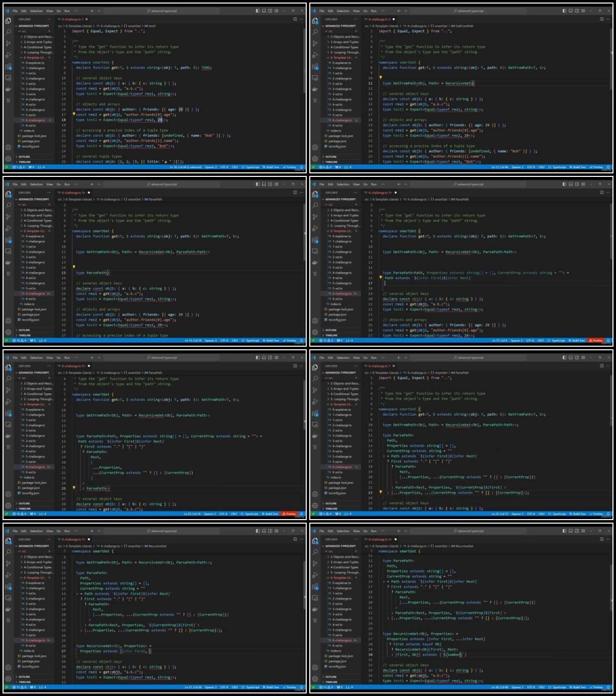The height and width of the screenshot is (696, 616).
Task: Click Build Tree in Ln 25, Col 18 window
Action: (272, 514)
